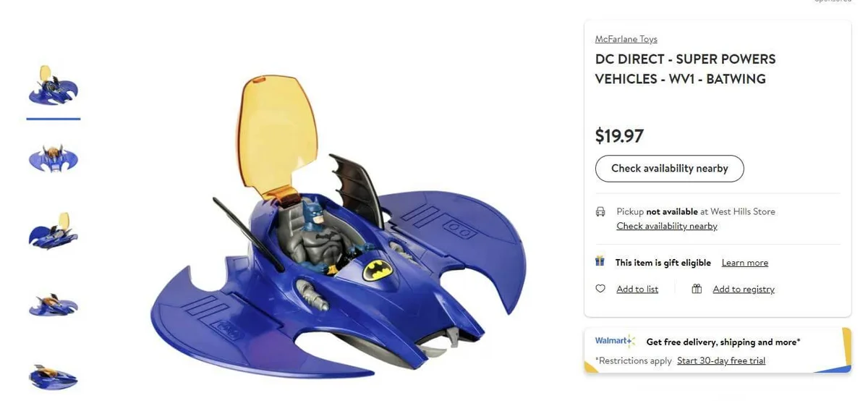868x401 pixels.
Task: Click the gift eligible present icon
Action: point(600,261)
